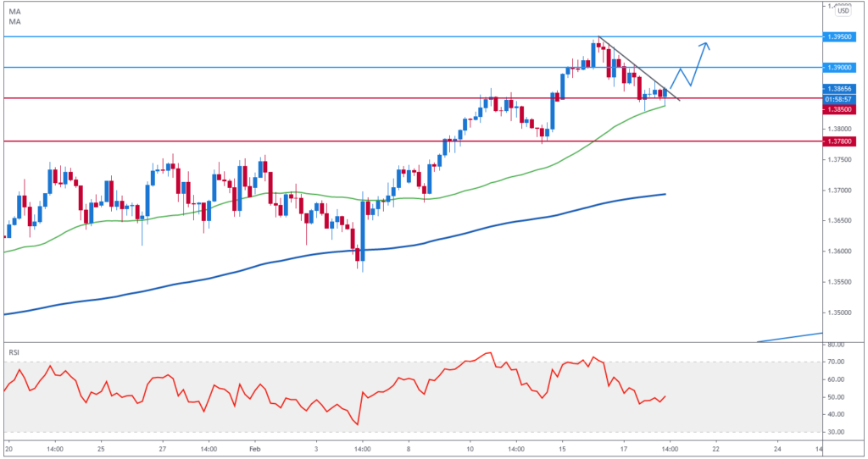Viewport: 868px width, 459px height.
Task: Click the 40.00 RSI scale value
Action: [x=836, y=414]
